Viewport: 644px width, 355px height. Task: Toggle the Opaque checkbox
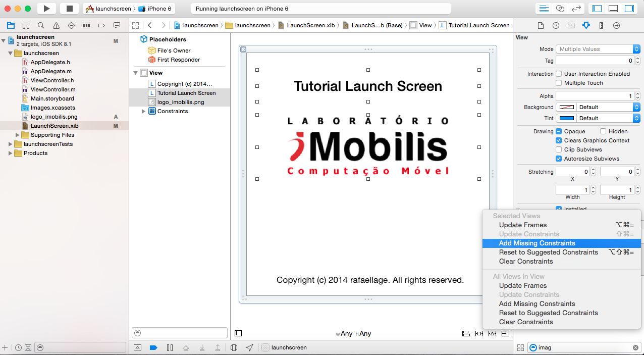tap(559, 131)
